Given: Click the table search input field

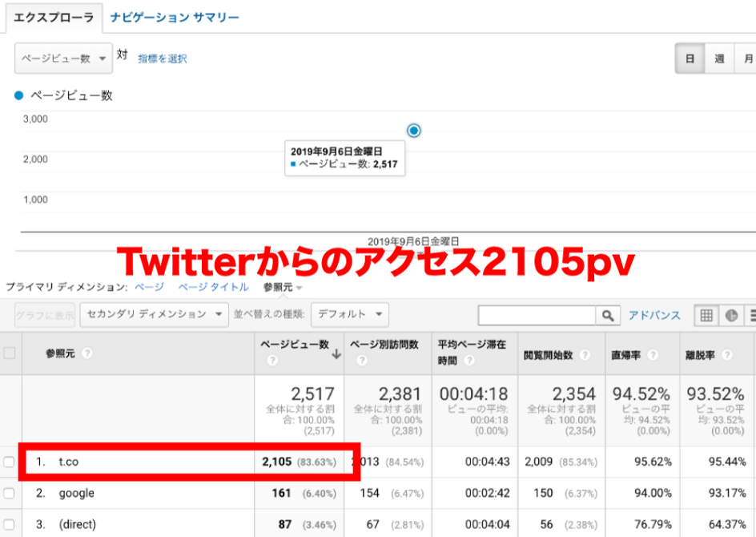Looking at the screenshot, I should (x=537, y=316).
